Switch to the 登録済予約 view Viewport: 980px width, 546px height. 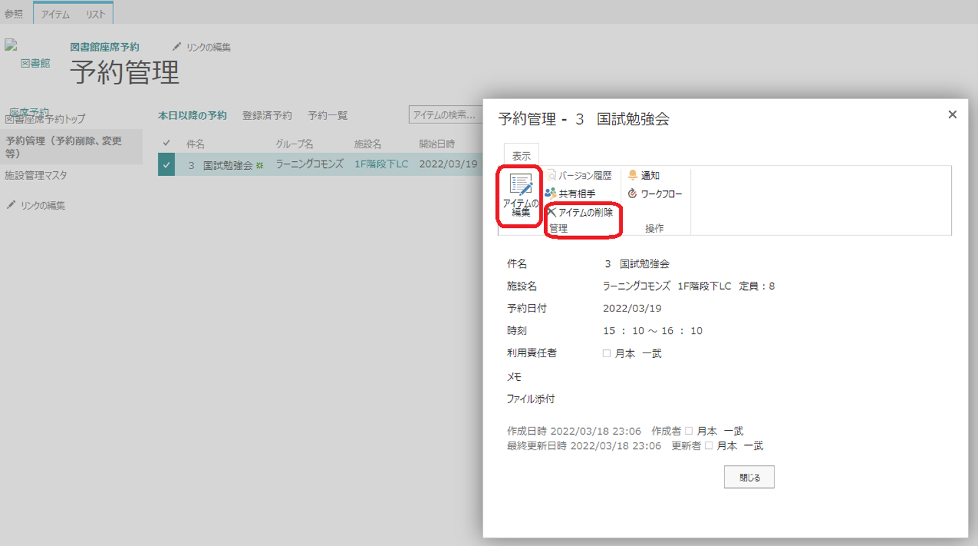(267, 115)
